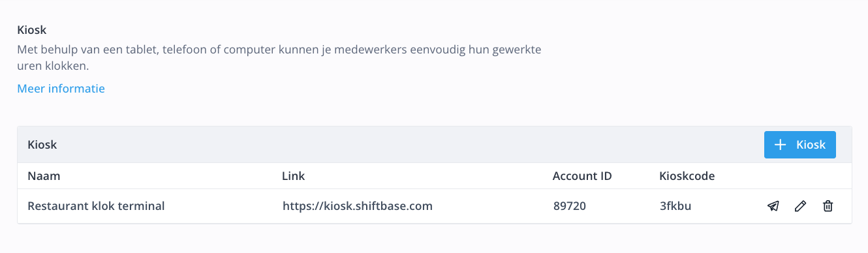Click the plus icon to add kiosk

pyautogui.click(x=780, y=145)
